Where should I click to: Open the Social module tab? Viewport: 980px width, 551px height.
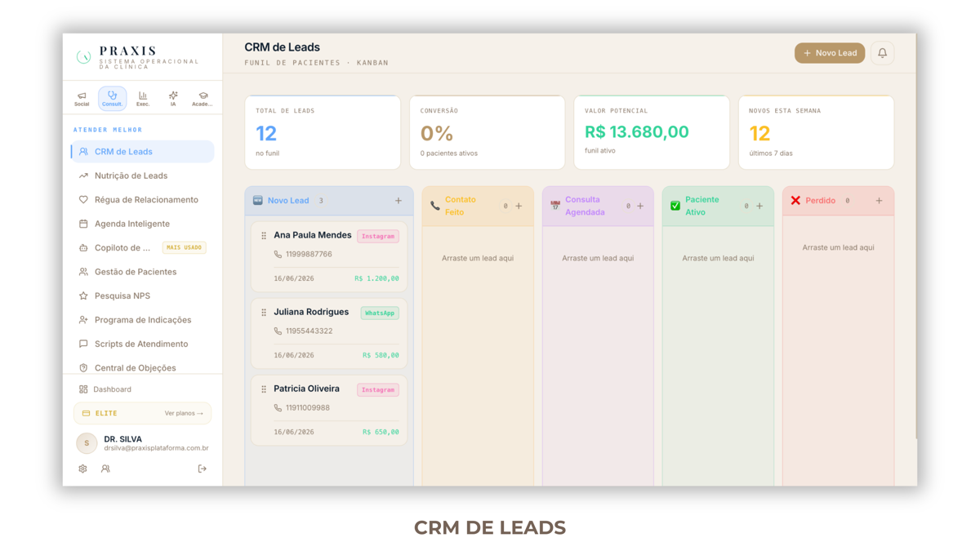[82, 99]
